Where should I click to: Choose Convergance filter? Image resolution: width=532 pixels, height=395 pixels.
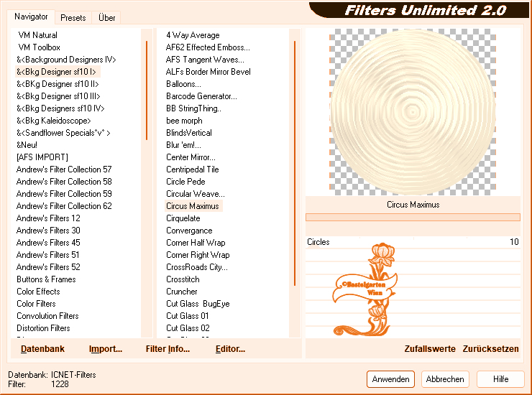(x=189, y=231)
